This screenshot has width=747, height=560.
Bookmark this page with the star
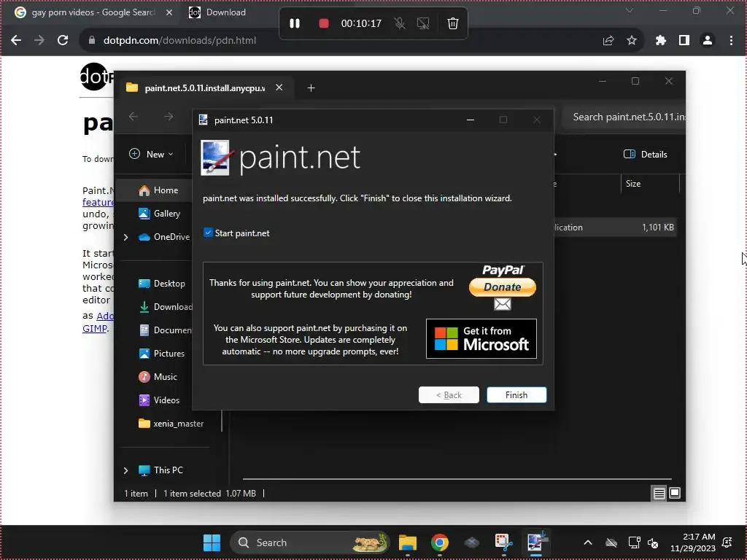pyautogui.click(x=632, y=41)
